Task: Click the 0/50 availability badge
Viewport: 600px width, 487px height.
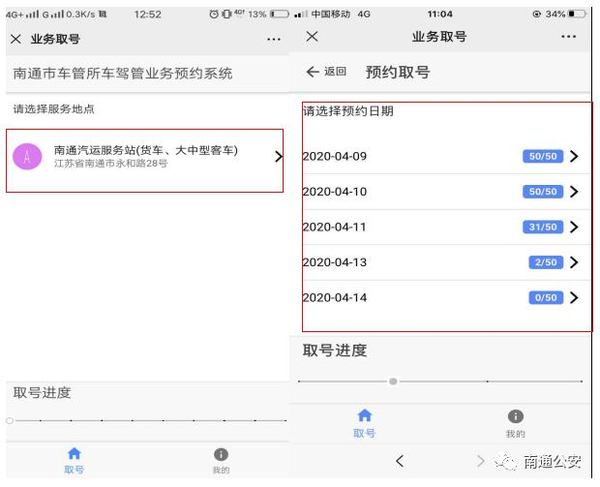Action: click(545, 298)
